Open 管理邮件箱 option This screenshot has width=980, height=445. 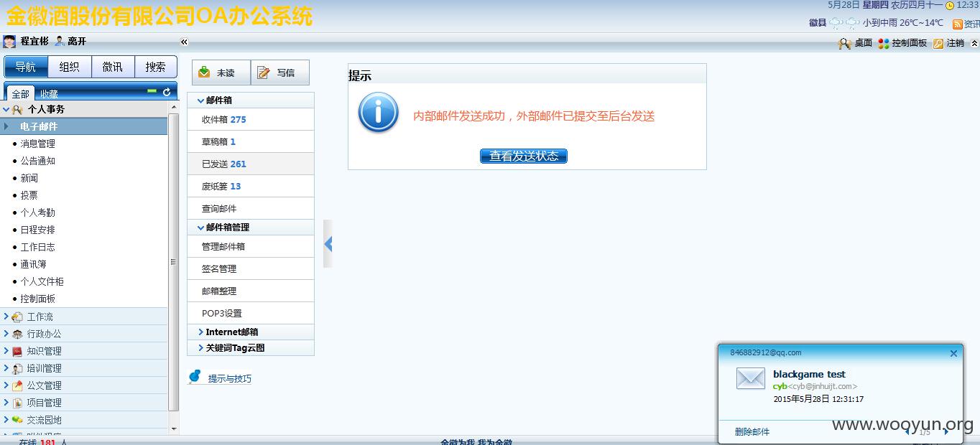(x=250, y=246)
